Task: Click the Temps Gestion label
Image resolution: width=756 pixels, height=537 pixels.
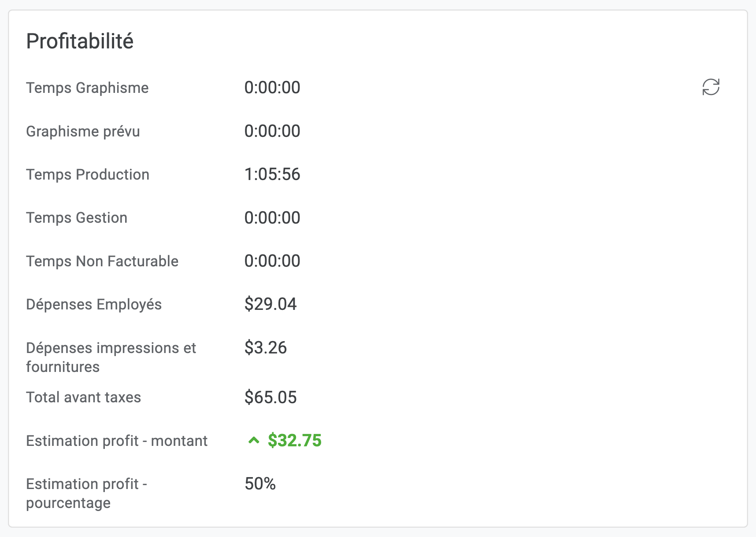Action: pyautogui.click(x=77, y=218)
